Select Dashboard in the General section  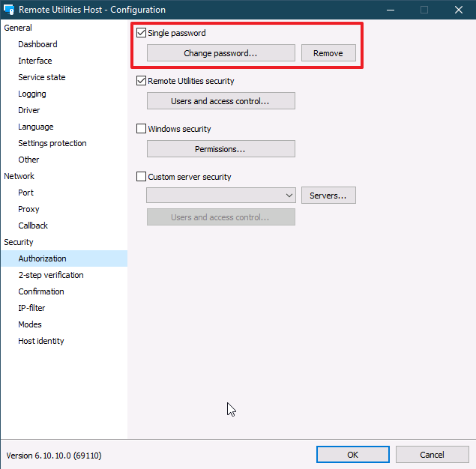click(x=37, y=44)
